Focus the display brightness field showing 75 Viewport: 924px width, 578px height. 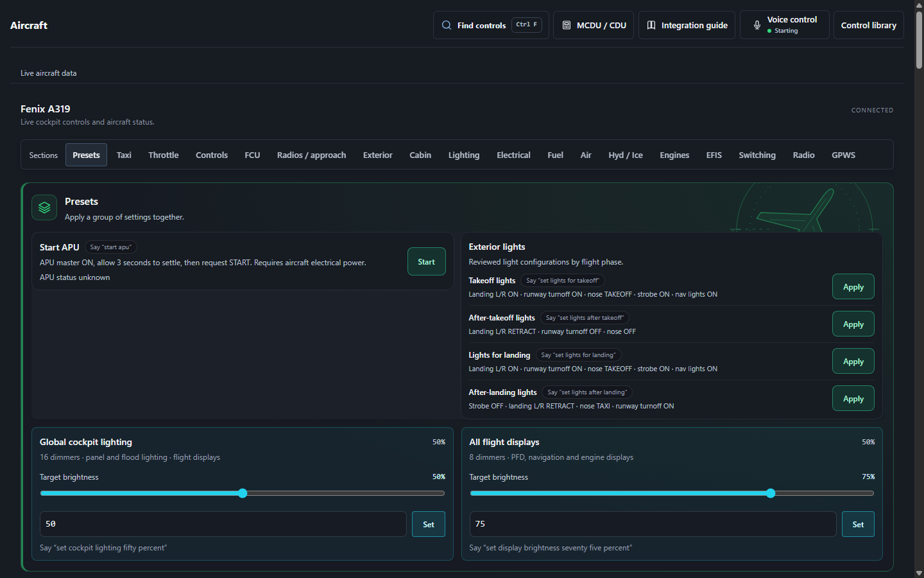tap(653, 524)
